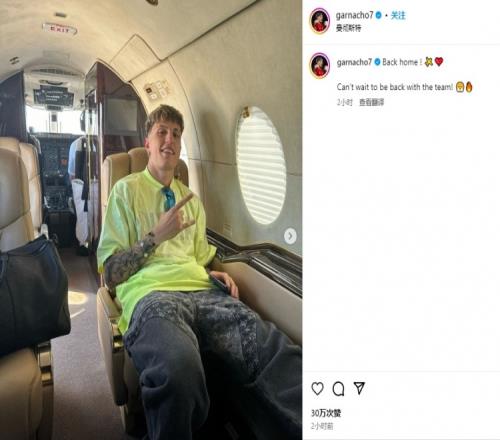This screenshot has height=440, width=500.
Task: Click verified badge next to header username
Action: pos(379,15)
